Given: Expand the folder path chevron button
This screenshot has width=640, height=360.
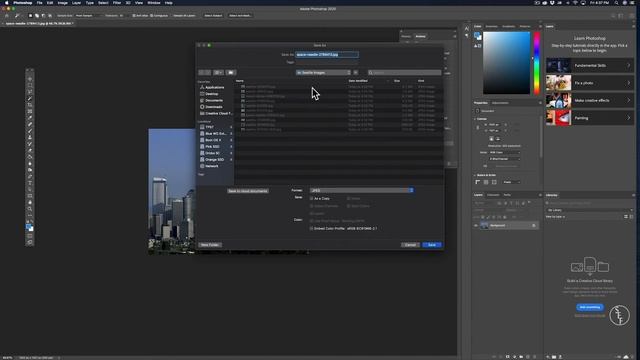Looking at the screenshot, I should 356,73.
